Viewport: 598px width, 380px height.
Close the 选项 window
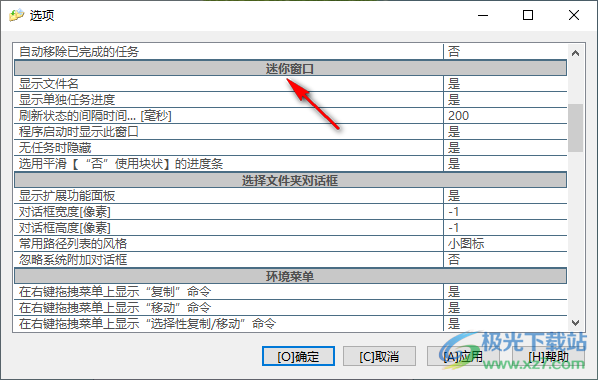(x=574, y=15)
